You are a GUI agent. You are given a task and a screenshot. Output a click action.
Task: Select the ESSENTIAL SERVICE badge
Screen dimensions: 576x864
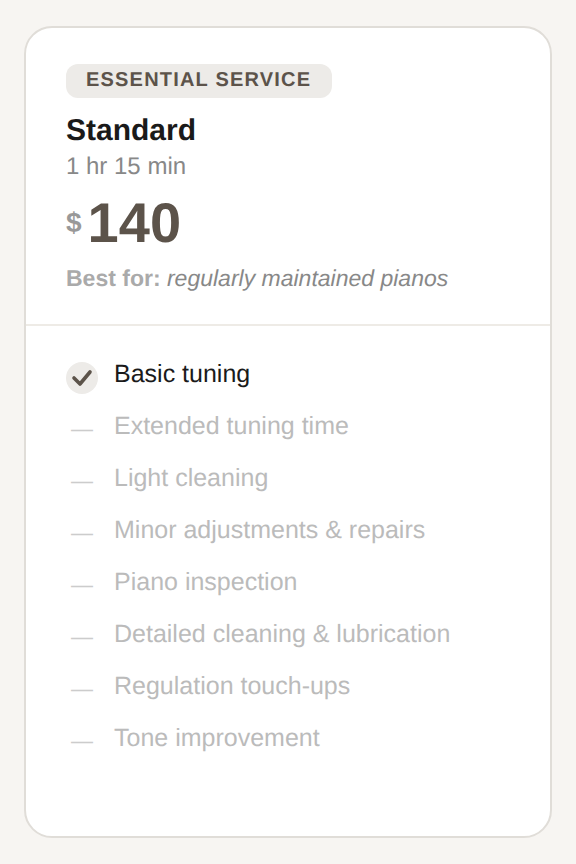(x=198, y=81)
